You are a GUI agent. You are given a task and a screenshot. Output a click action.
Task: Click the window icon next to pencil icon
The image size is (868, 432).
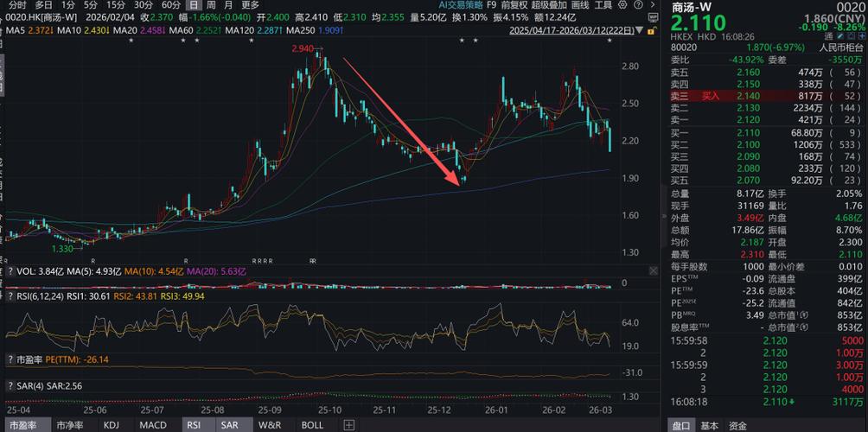pyautogui.click(x=852, y=36)
